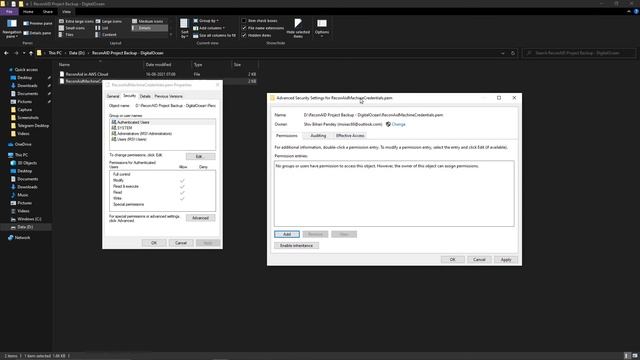Go back with the Back arrow

pyautogui.click(x=6, y=53)
